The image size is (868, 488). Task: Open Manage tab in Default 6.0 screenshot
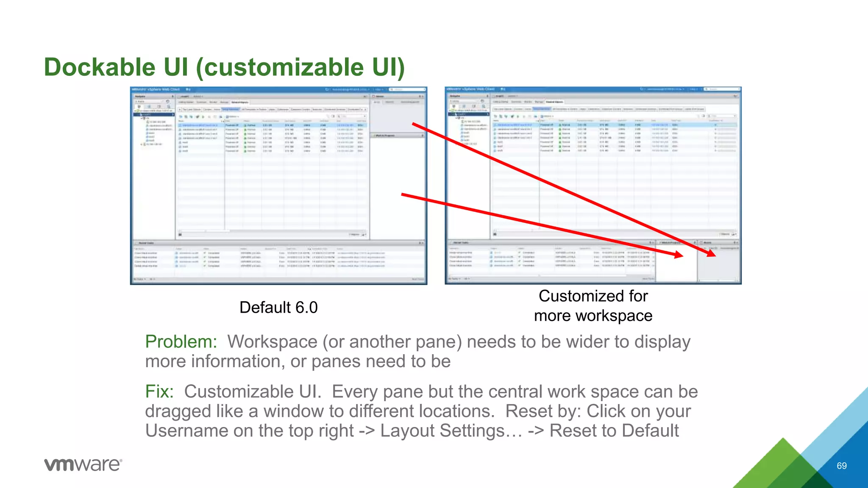click(x=224, y=102)
